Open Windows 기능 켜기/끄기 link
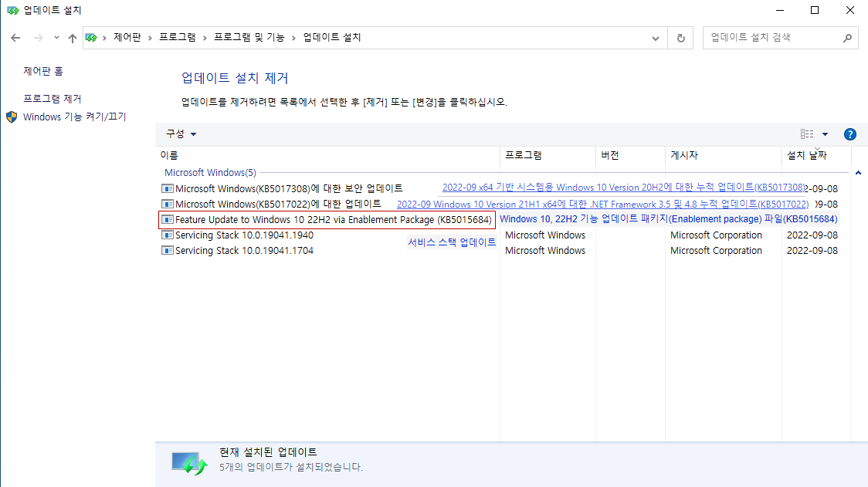The height and width of the screenshot is (487, 868). tap(75, 117)
